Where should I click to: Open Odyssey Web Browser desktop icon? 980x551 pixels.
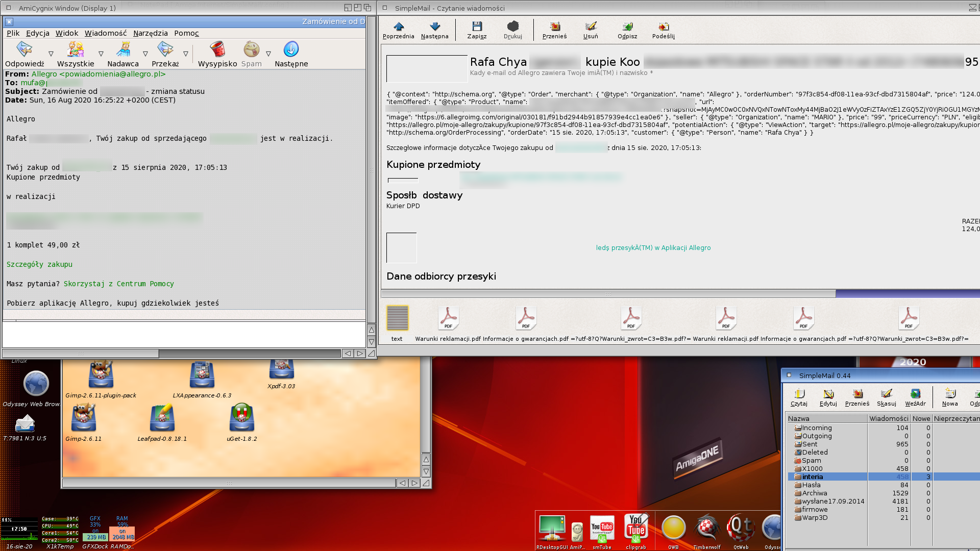click(36, 384)
